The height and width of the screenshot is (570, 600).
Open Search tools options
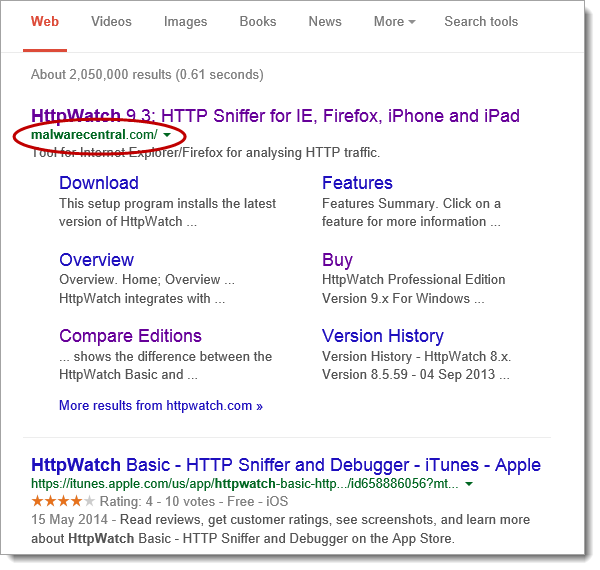point(481,21)
